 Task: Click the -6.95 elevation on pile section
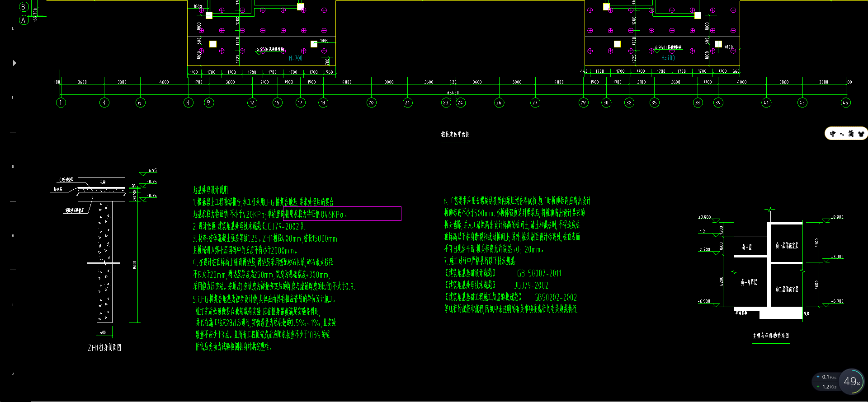click(x=152, y=171)
